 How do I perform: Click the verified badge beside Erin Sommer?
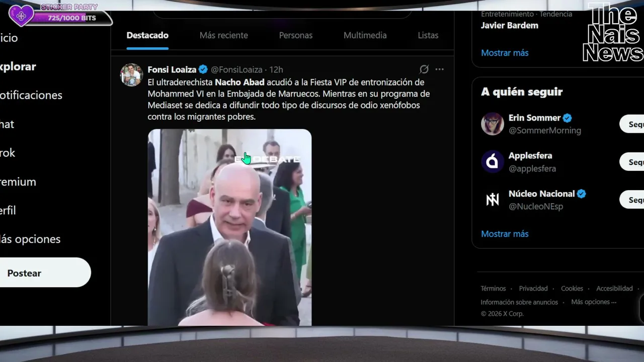tap(567, 118)
